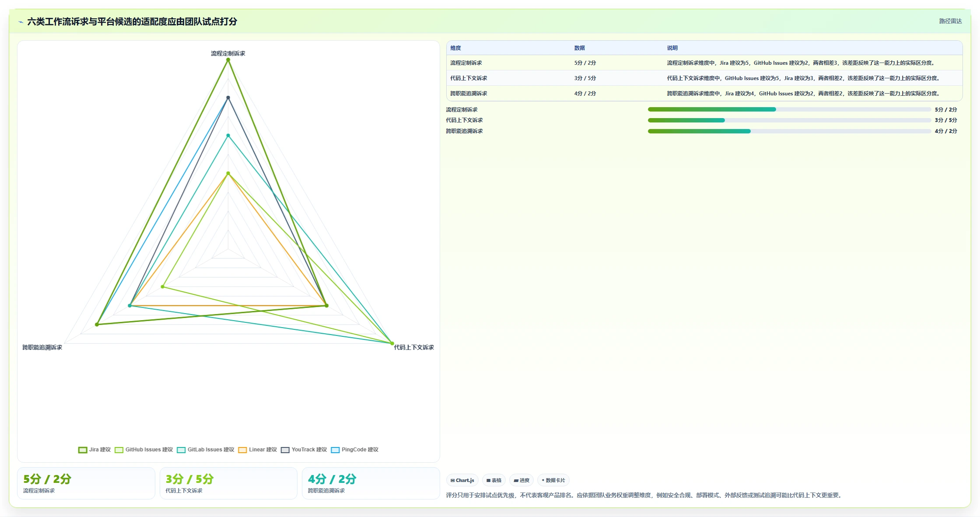Click the 数据卡片 tag chip
Screen dimensions: 980x517
pyautogui.click(x=553, y=480)
